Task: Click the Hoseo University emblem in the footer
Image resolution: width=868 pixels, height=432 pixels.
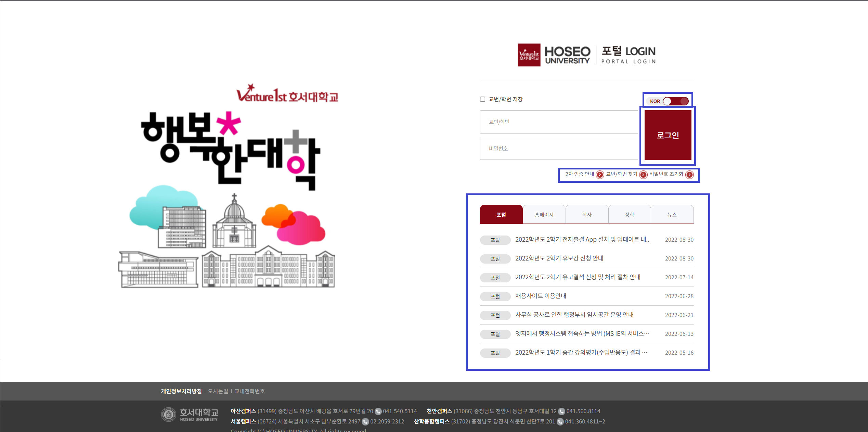Action: click(168, 415)
